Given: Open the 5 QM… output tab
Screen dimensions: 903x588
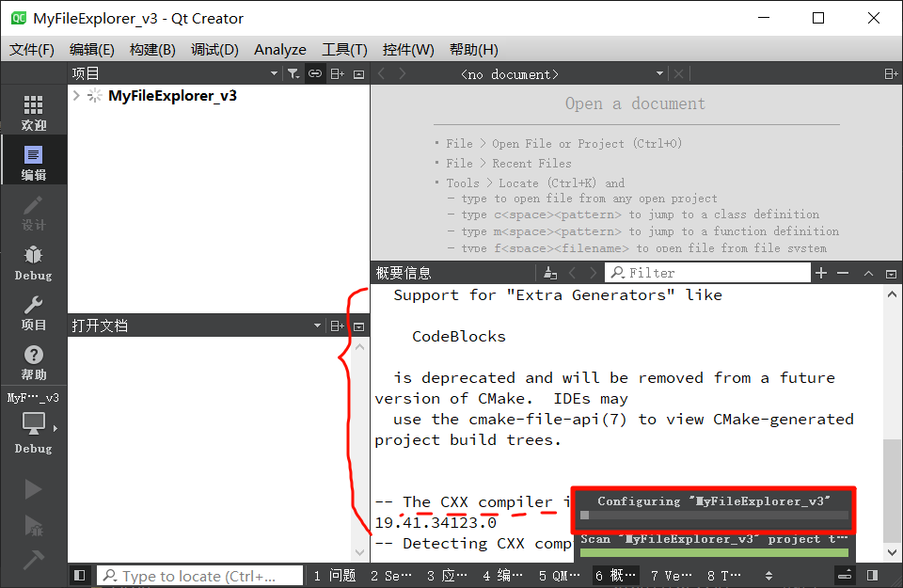Looking at the screenshot, I should [559, 576].
